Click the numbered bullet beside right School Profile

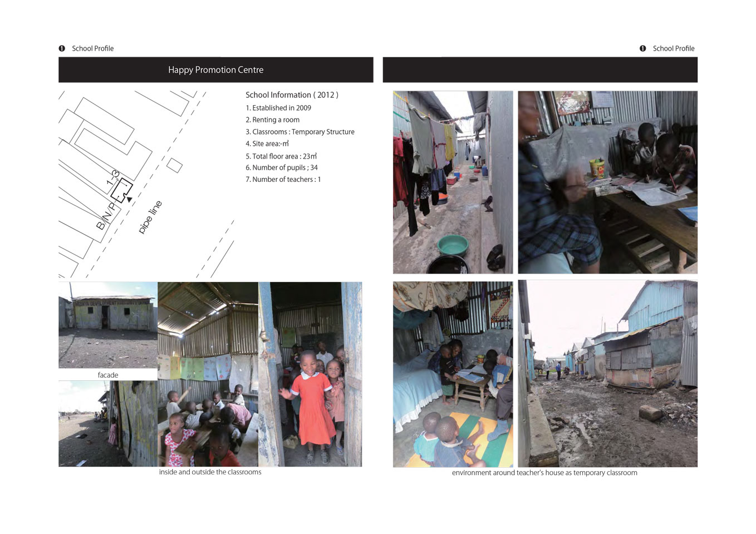point(642,48)
